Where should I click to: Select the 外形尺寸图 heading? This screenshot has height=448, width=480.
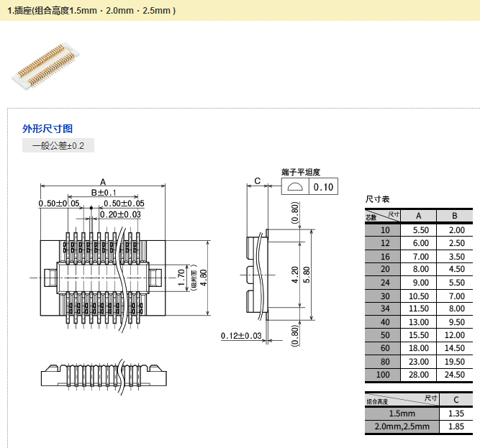coord(47,129)
